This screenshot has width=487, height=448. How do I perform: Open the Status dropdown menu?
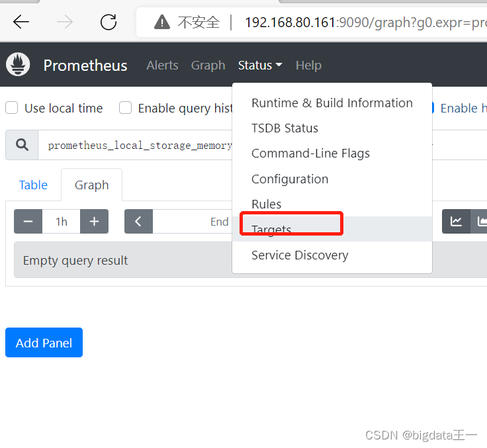pos(260,66)
